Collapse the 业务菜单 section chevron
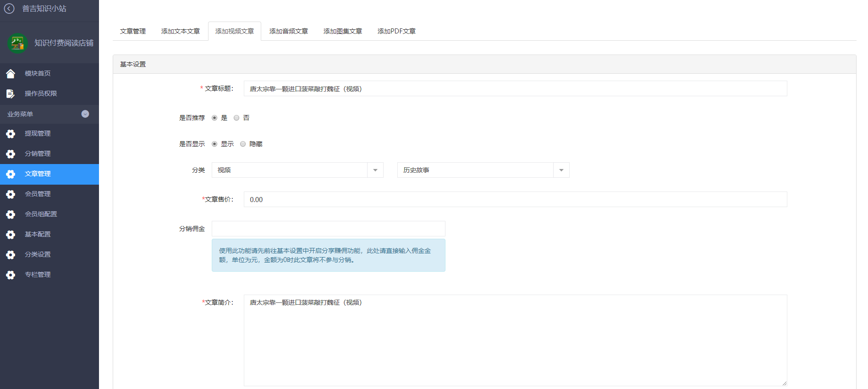 point(85,114)
